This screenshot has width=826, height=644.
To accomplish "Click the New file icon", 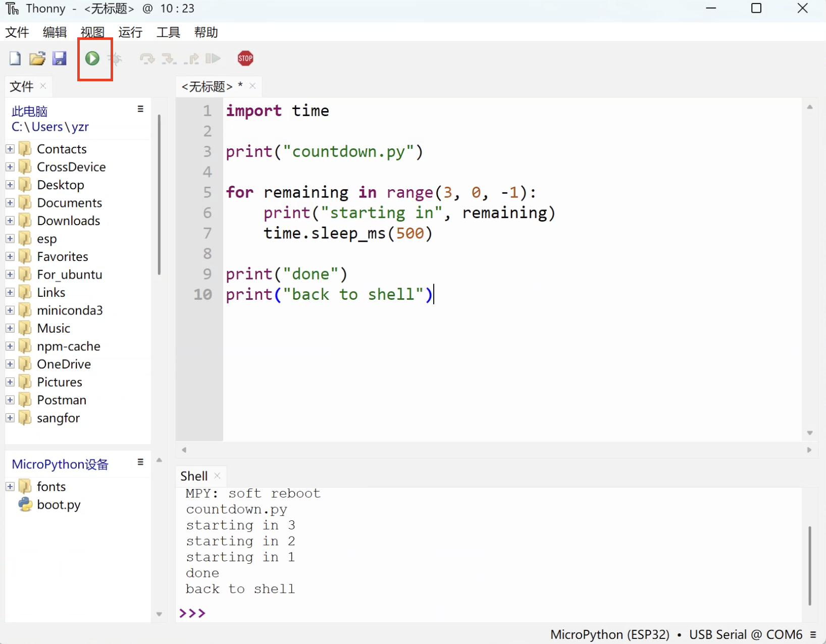I will [x=15, y=59].
